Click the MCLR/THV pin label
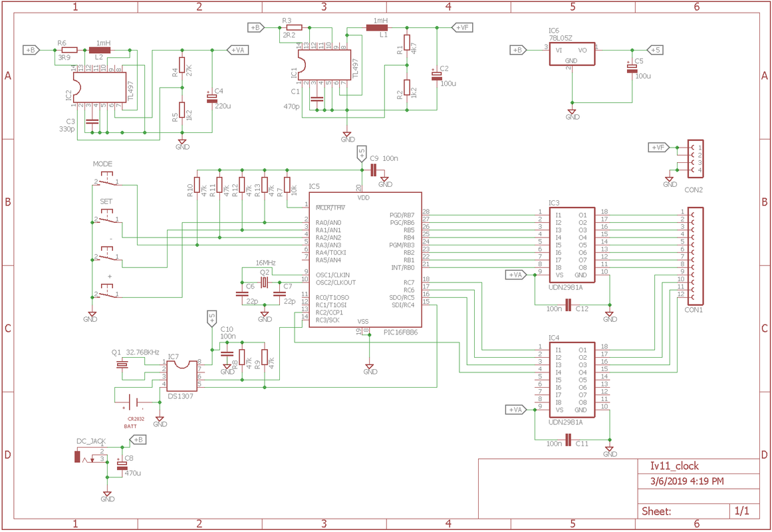The width and height of the screenshot is (772, 532). (x=330, y=207)
